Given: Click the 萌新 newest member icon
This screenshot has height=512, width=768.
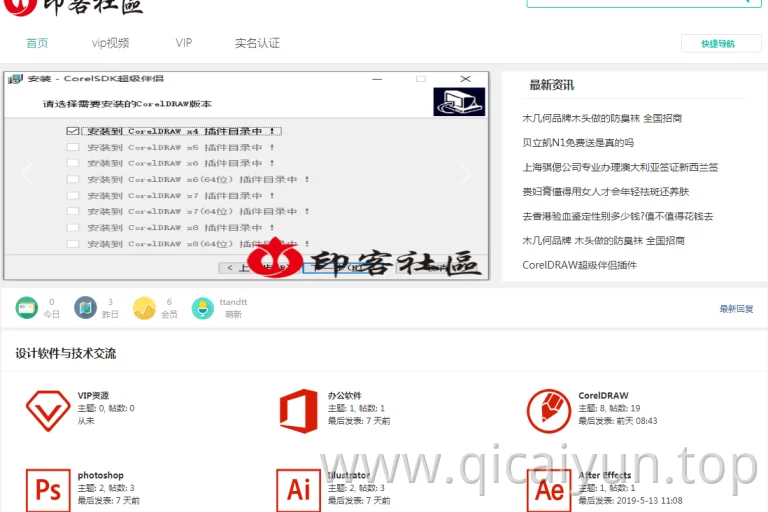Looking at the screenshot, I should click(x=203, y=308).
